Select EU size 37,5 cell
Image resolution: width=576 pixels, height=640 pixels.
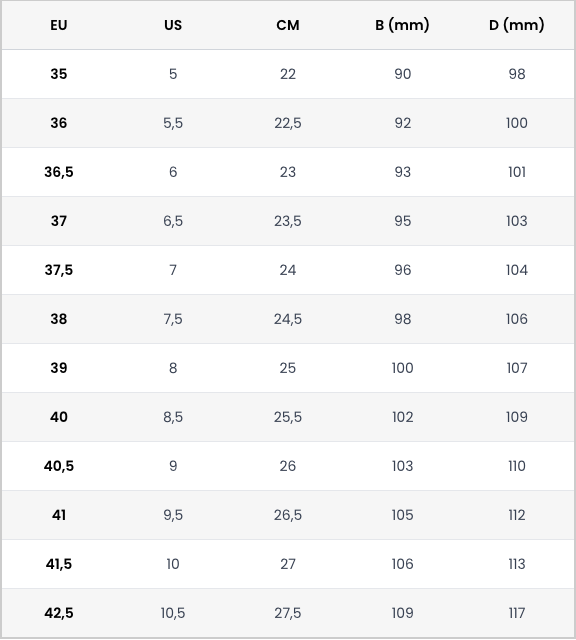[x=59, y=270]
